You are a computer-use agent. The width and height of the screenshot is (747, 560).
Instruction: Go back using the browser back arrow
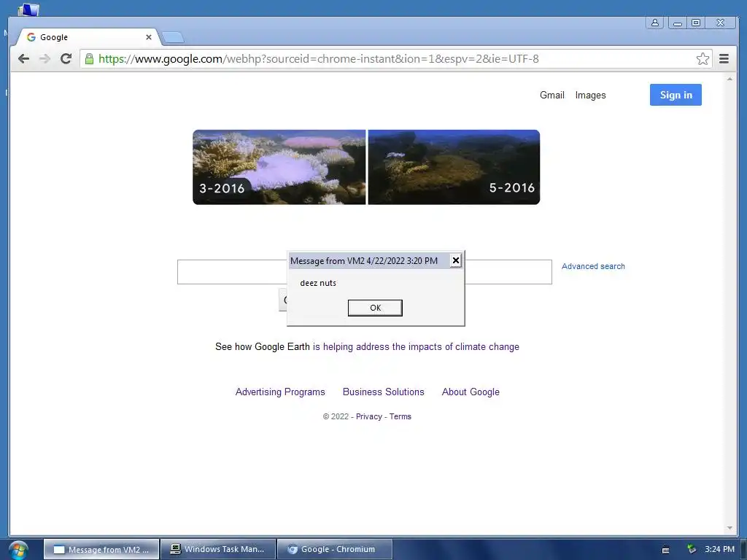point(23,58)
